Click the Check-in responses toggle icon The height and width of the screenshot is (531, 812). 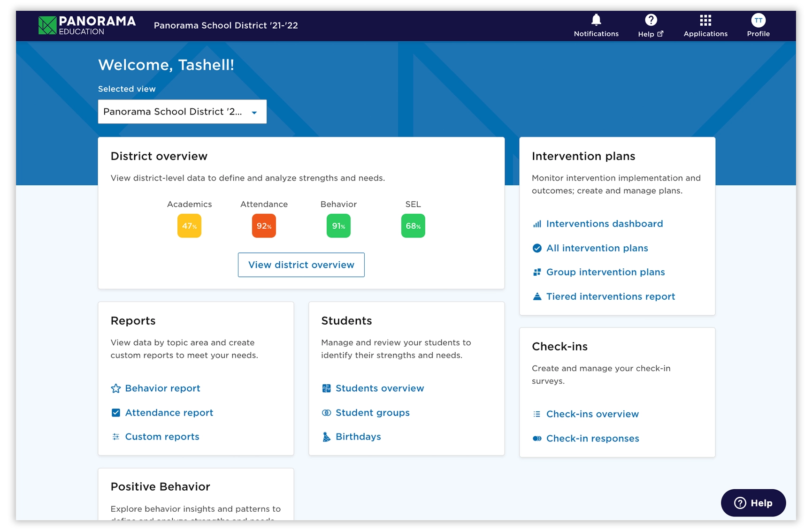(537, 439)
